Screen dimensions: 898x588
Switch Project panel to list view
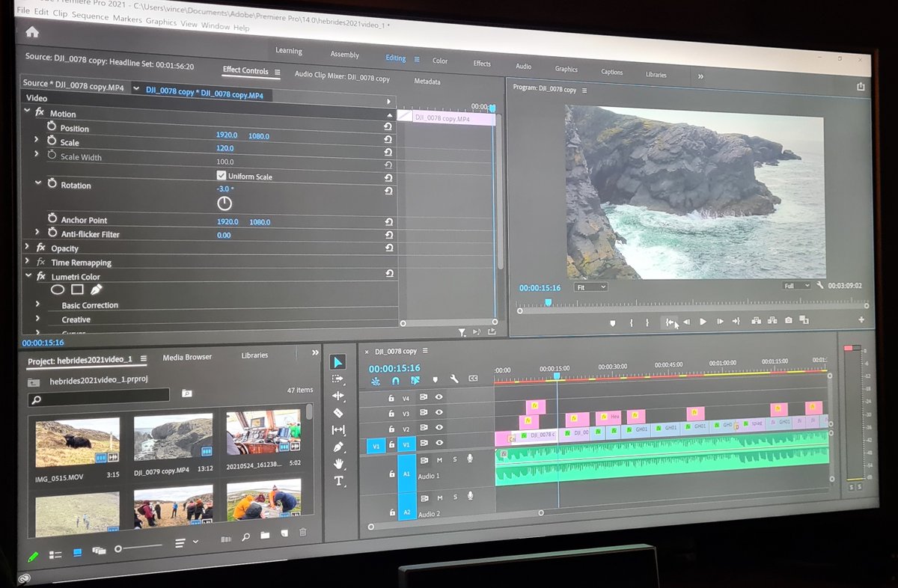[x=55, y=554]
